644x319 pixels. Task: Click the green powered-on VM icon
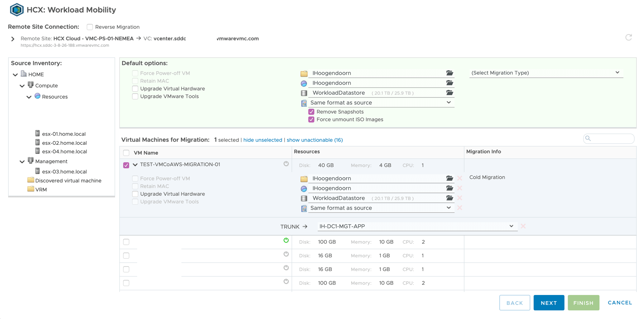[286, 240]
